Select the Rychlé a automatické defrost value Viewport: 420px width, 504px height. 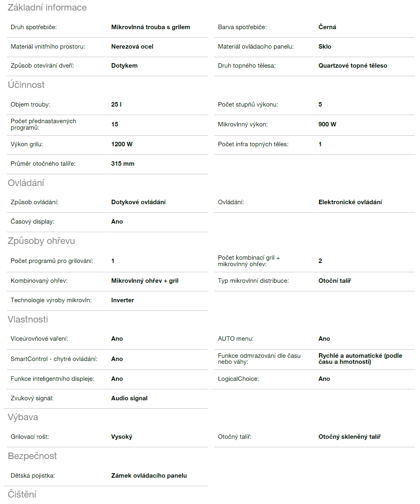(360, 359)
